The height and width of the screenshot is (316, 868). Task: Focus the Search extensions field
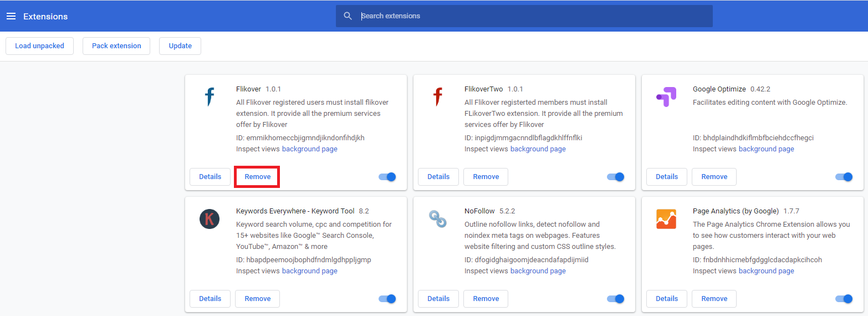(524, 16)
